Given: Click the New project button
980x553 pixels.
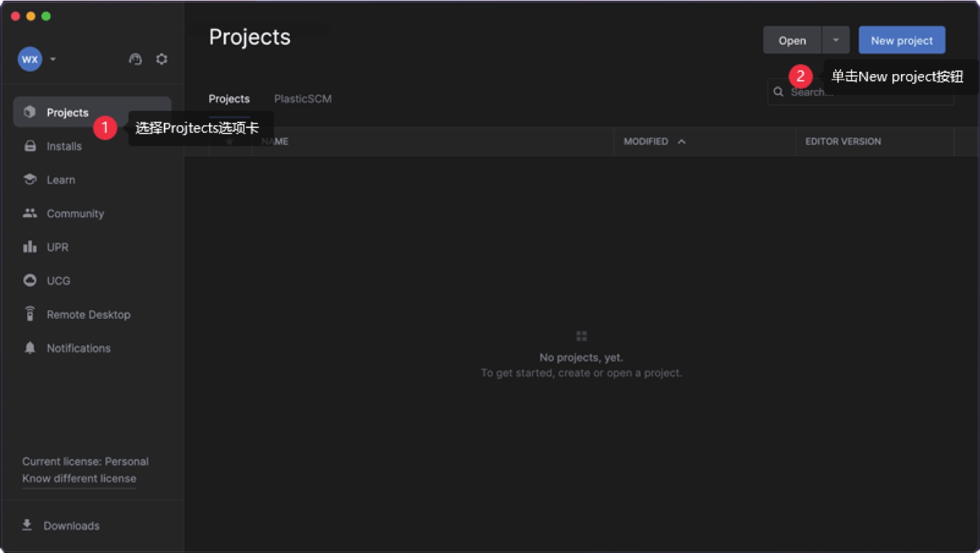Looking at the screenshot, I should [902, 40].
